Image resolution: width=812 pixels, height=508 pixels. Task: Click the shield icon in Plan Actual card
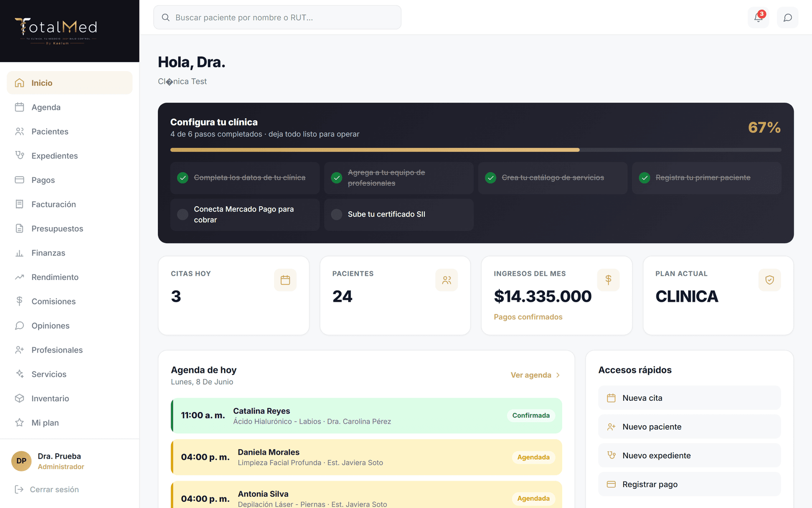(769, 280)
